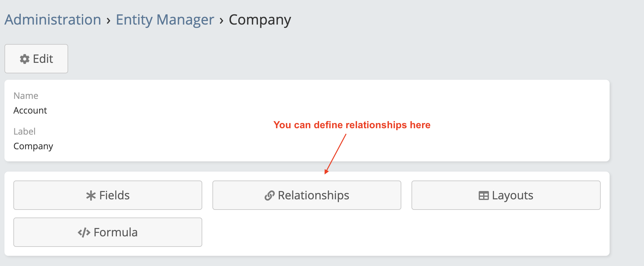The height and width of the screenshot is (266, 644).
Task: Click the chain-link icon beside Relationships
Action: point(269,196)
